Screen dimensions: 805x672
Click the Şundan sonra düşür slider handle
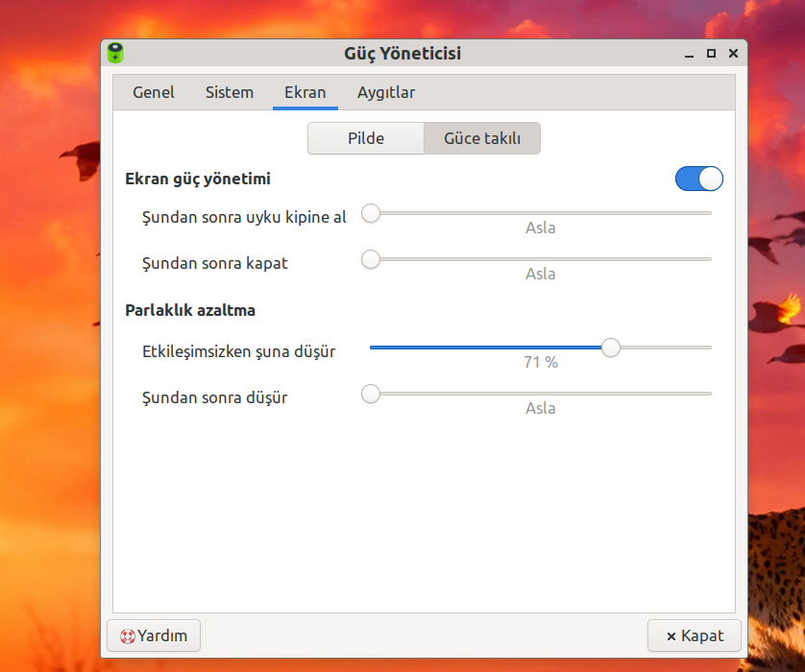click(371, 394)
